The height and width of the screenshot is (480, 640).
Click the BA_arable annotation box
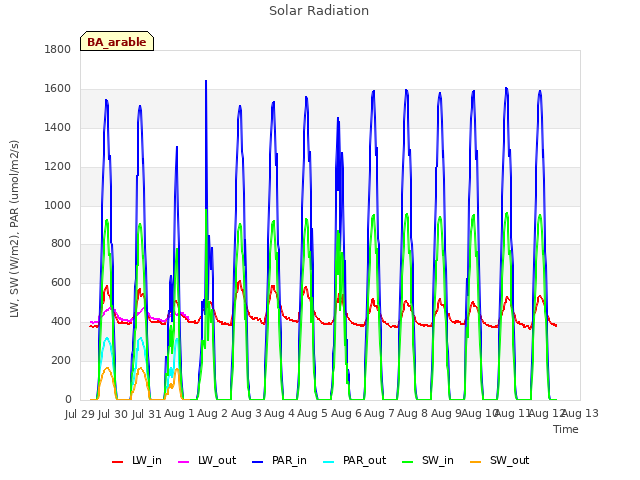click(117, 41)
